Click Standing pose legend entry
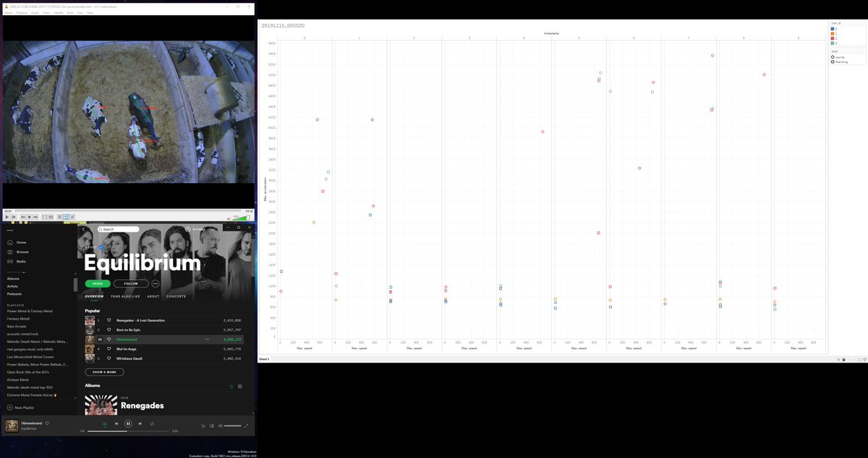This screenshot has width=868, height=458. click(x=838, y=62)
